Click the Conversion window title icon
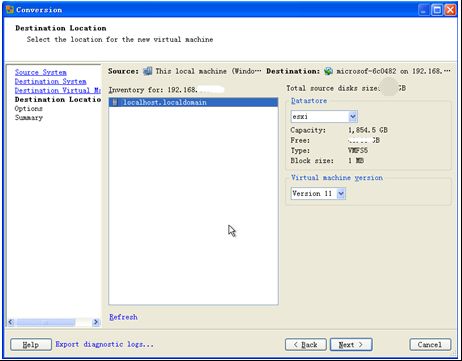The width and height of the screenshot is (462, 361). (x=10, y=10)
